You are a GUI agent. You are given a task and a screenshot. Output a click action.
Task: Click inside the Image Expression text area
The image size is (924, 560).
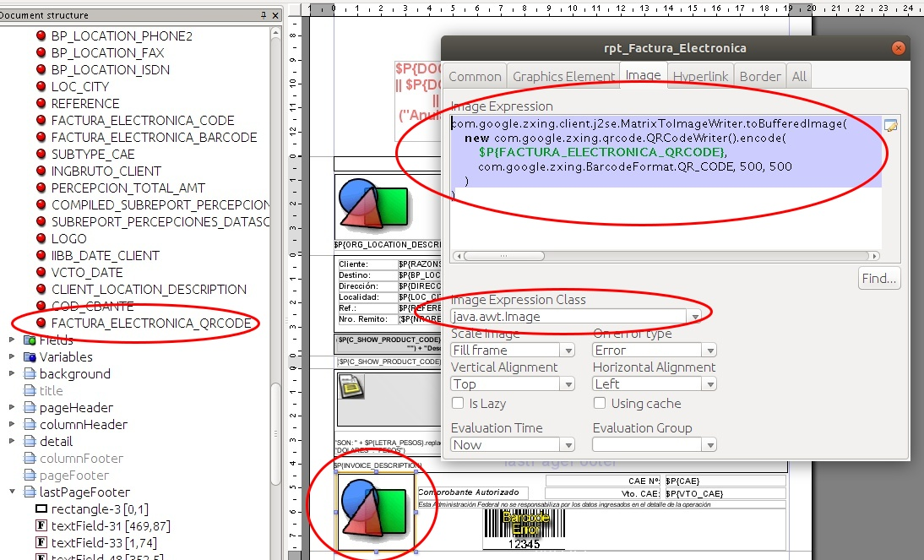click(666, 182)
